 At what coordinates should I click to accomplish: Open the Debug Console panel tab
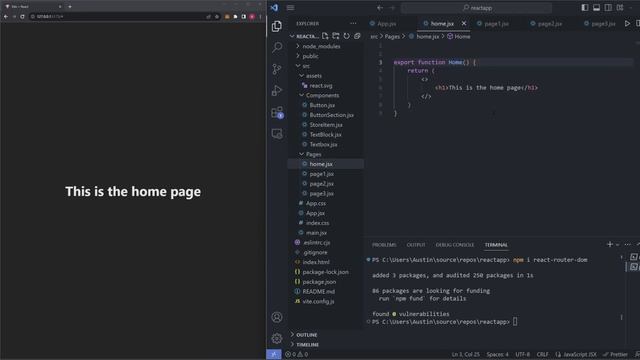[x=455, y=245]
